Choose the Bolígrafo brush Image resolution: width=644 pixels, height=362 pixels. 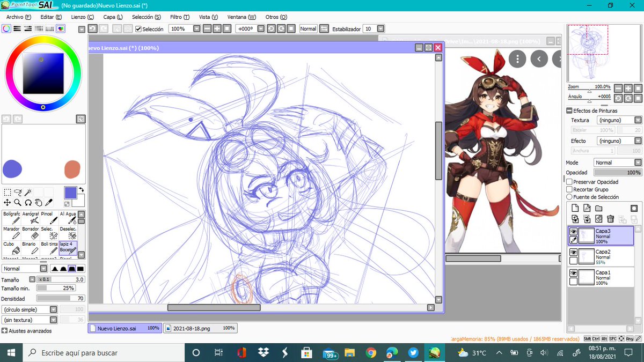pyautogui.click(x=11, y=217)
